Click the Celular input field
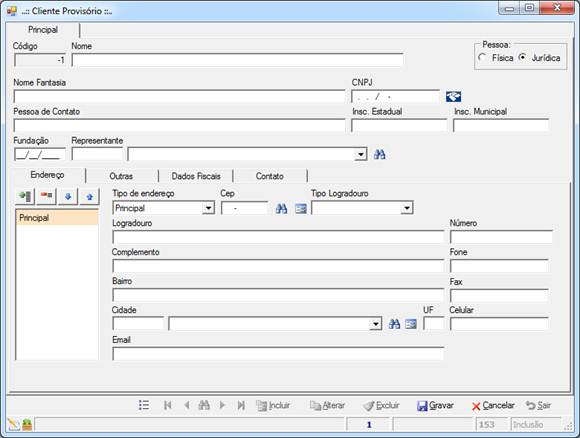 pos(499,324)
